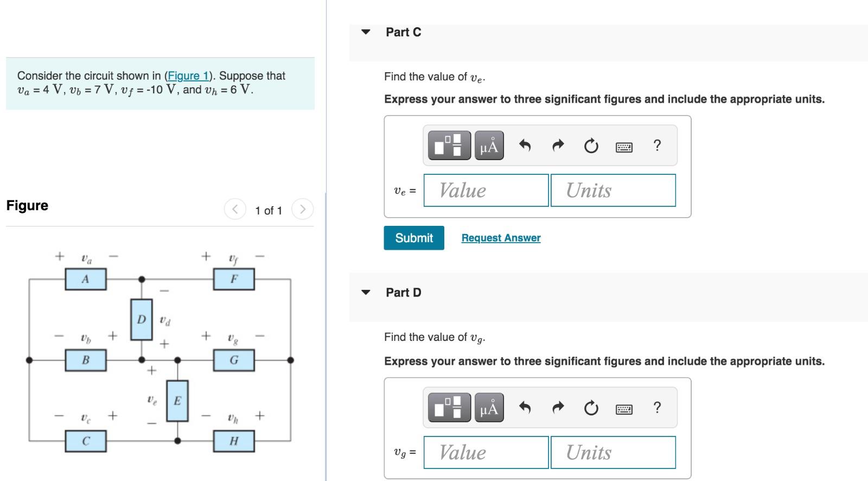Collapse the Part D section

[x=366, y=292]
